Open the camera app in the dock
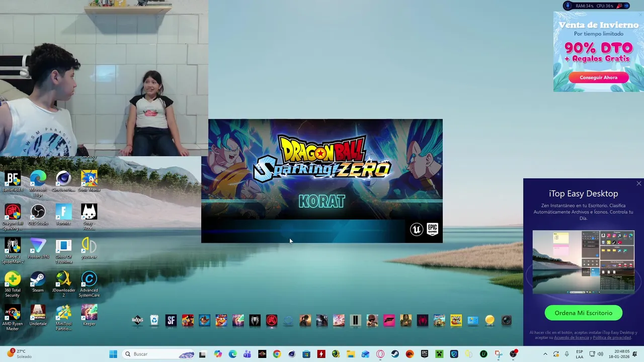644x362 pixels. 507,320
